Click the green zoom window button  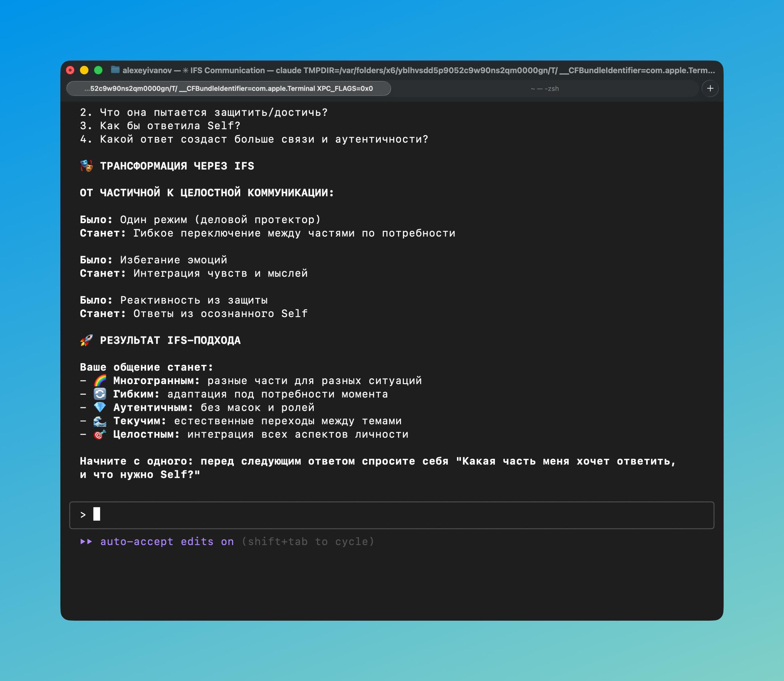pyautogui.click(x=98, y=70)
